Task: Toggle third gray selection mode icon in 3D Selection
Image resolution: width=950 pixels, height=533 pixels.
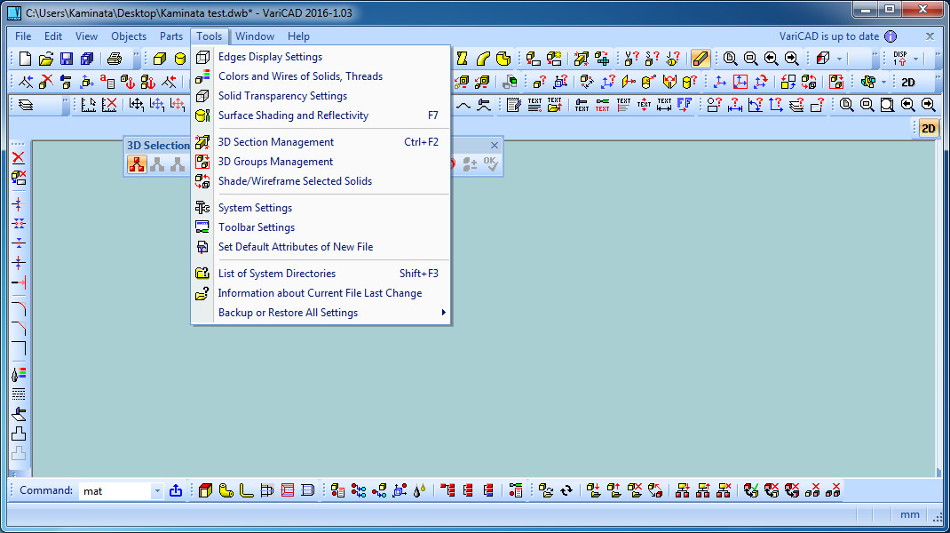Action: (177, 164)
